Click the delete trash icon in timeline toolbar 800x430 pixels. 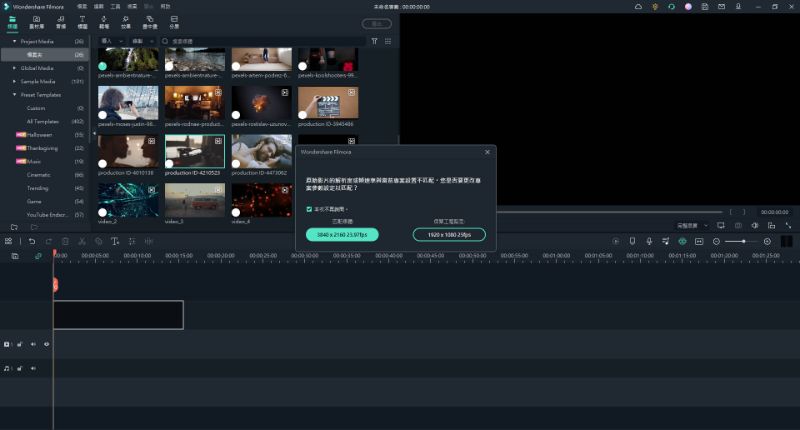coord(65,241)
